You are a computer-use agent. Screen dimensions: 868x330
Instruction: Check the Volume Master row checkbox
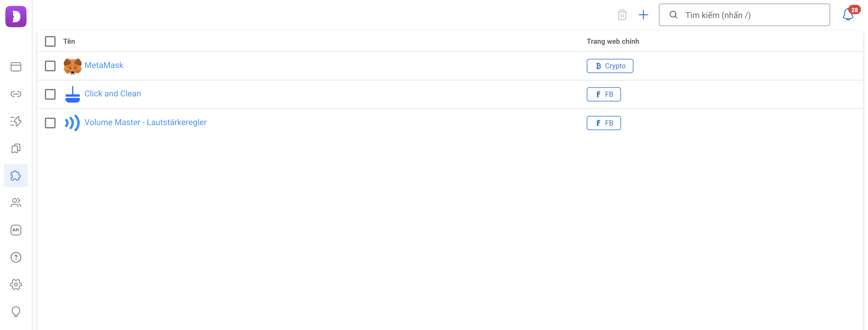(50, 123)
